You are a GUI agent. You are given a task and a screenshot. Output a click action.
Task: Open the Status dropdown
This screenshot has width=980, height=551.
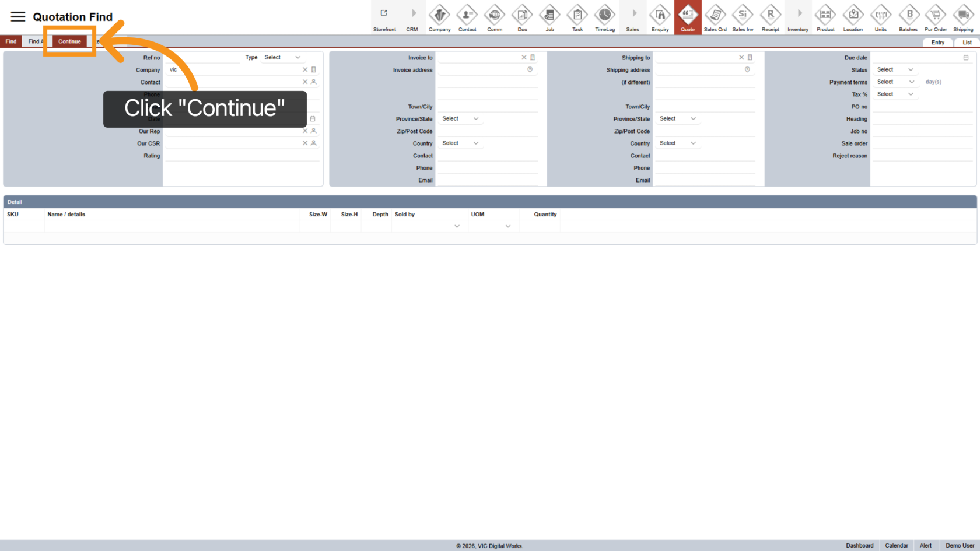click(x=895, y=70)
